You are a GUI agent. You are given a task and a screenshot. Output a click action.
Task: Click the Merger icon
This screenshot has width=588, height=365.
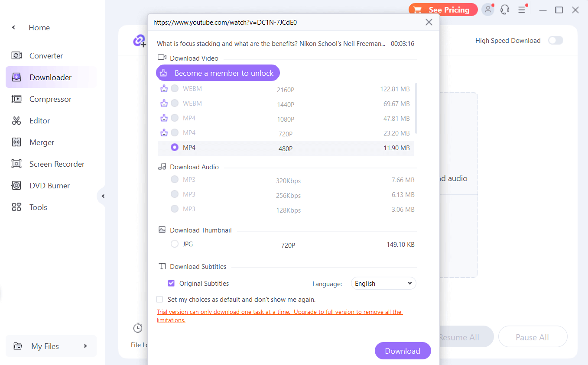[x=16, y=142]
